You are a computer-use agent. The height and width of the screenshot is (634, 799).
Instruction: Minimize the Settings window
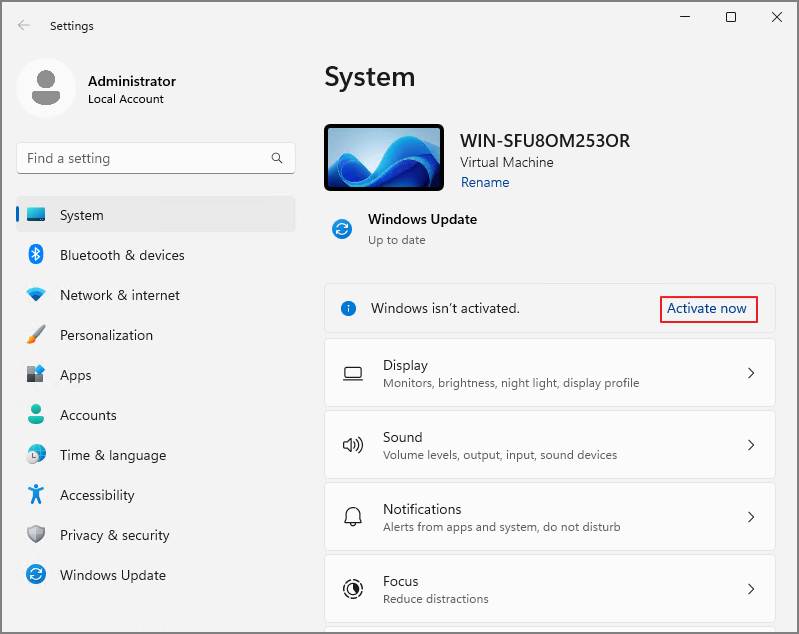685,17
